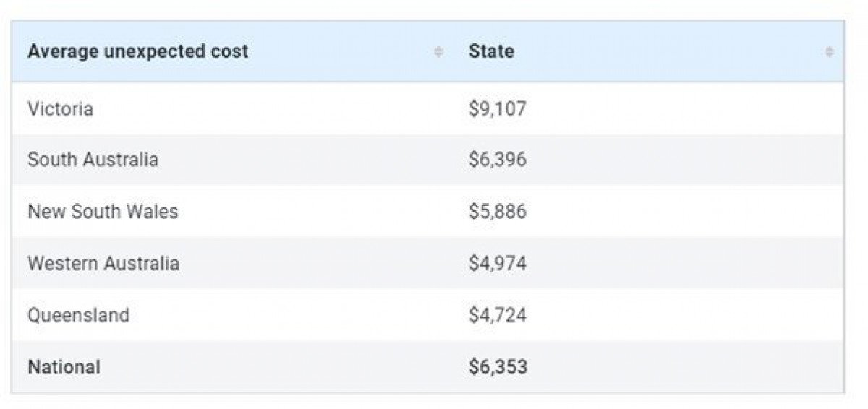
Task: Select the Western Australia cell
Action: pyautogui.click(x=103, y=263)
